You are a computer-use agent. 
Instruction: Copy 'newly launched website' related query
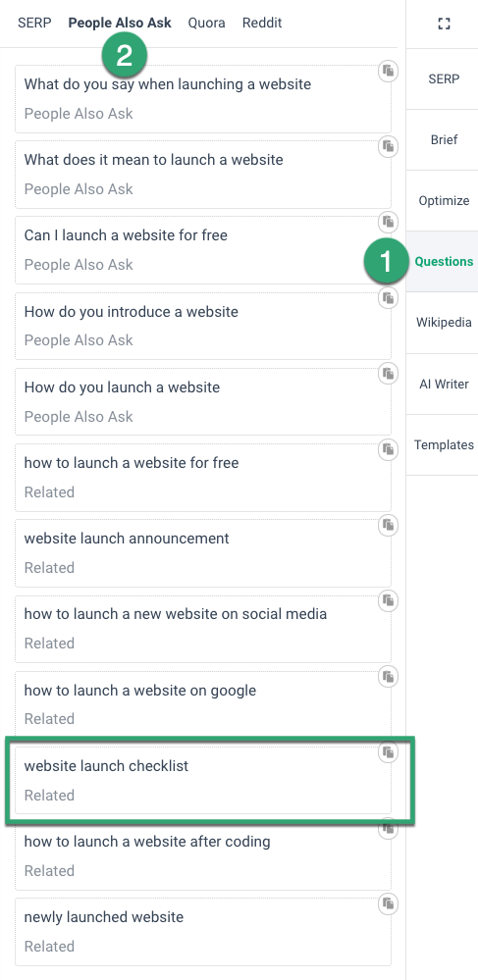(388, 903)
